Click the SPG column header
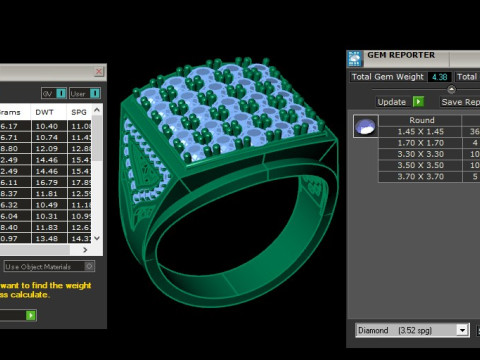The image size is (480, 360). 79,112
